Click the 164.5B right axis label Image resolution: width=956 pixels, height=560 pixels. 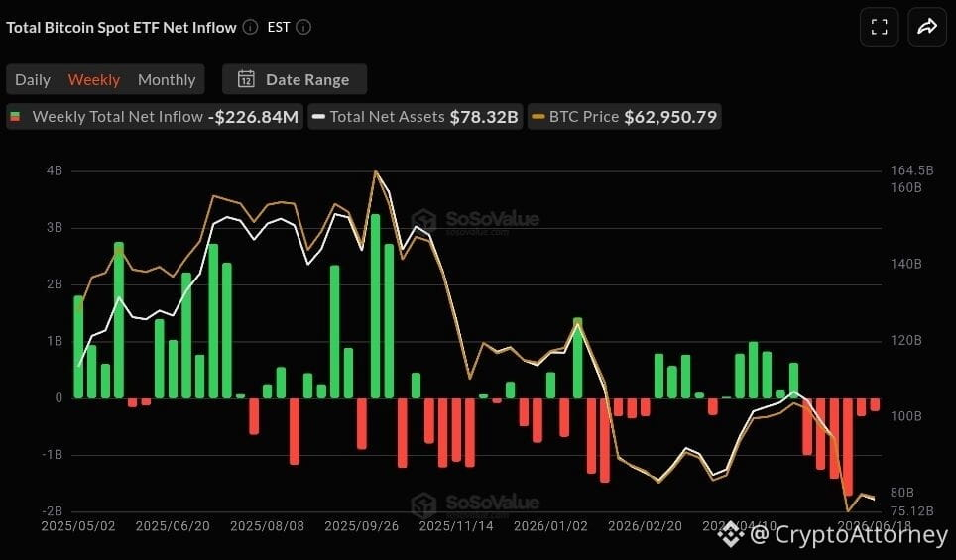pyautogui.click(x=912, y=170)
